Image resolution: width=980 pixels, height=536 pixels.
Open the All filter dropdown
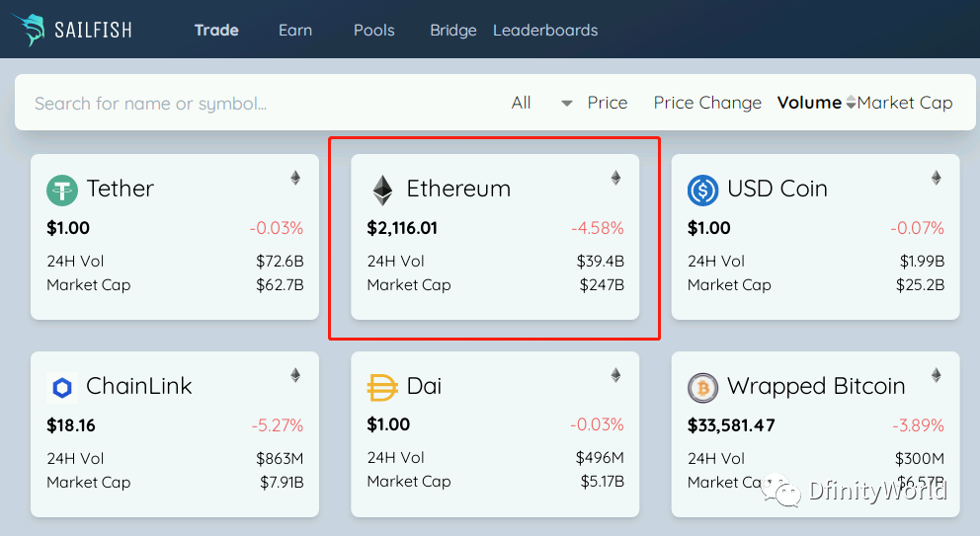tap(566, 103)
